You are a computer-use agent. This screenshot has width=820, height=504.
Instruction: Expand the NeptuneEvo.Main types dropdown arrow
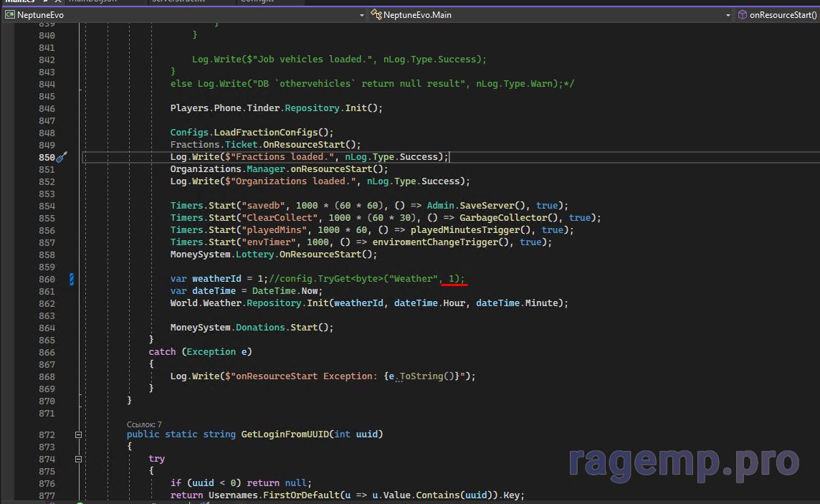[728, 14]
